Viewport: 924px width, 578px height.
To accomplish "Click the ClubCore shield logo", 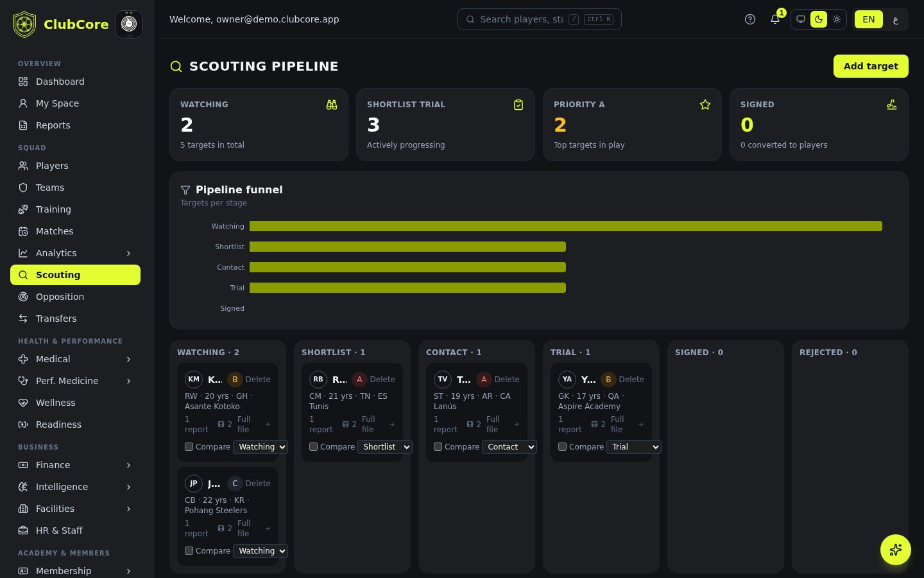I will coord(24,24).
